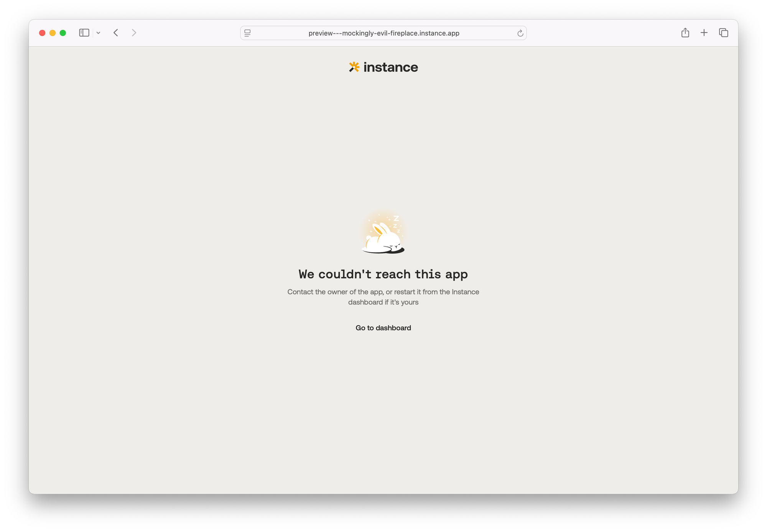Click the sleeping bunny illustration
Image resolution: width=767 pixels, height=532 pixels.
383,233
